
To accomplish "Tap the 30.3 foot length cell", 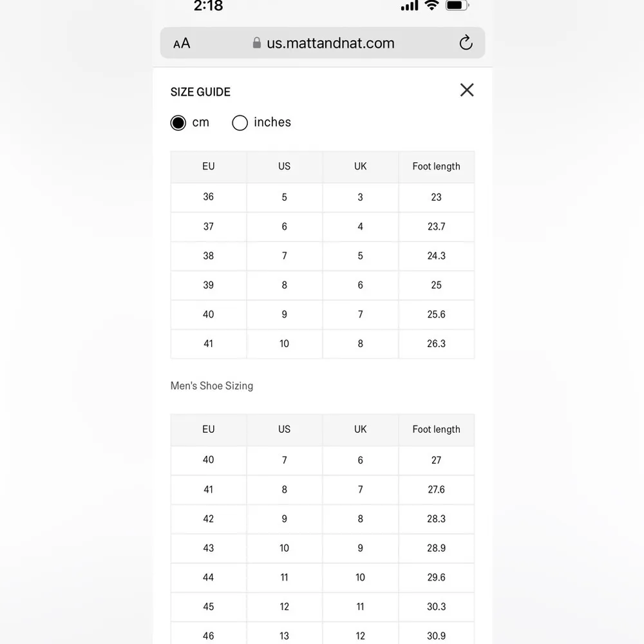I will pos(436,607).
